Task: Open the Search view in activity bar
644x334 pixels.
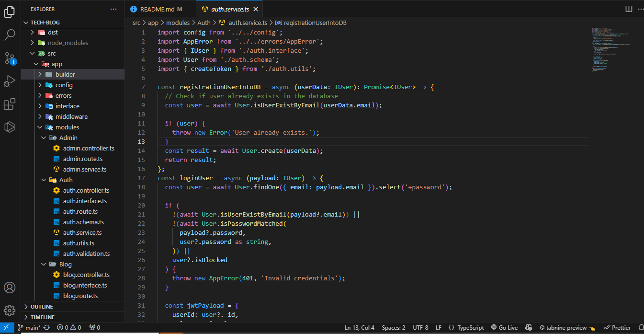Action: click(10, 35)
